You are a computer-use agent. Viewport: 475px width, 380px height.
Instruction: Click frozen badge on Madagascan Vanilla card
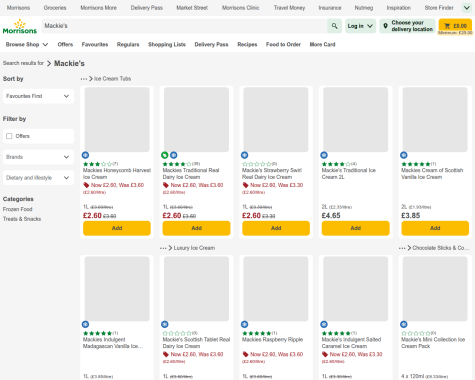86,324
